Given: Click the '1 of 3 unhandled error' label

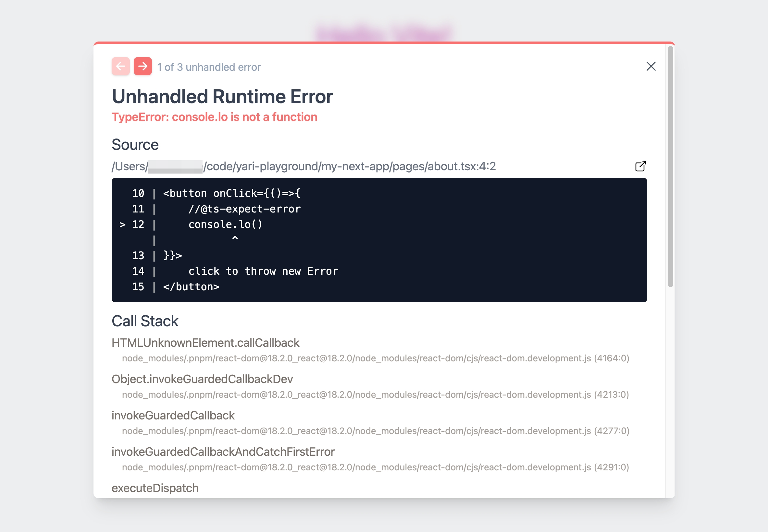Looking at the screenshot, I should click(209, 67).
